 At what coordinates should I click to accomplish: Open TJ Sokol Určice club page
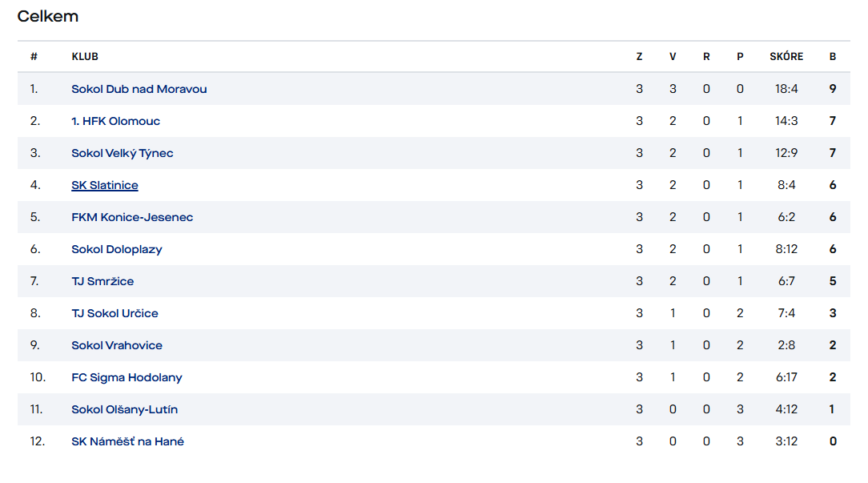click(x=115, y=313)
